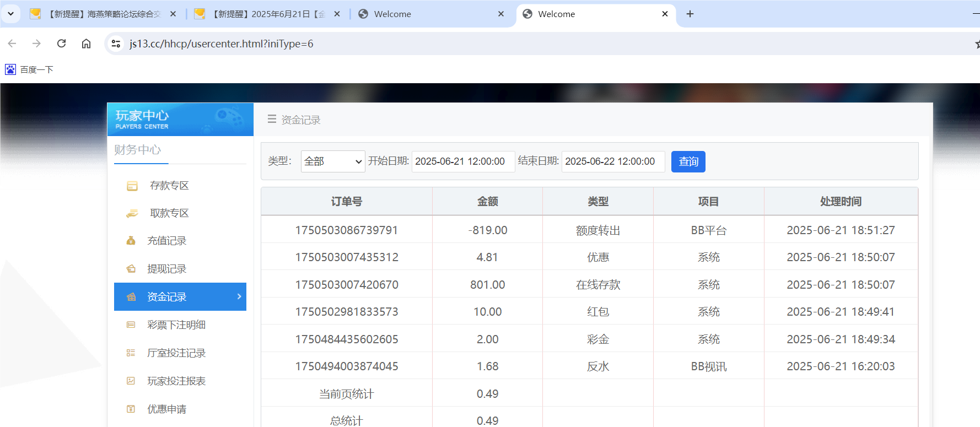
Task: Open the 百度一下 bookmark link
Action: pyautogui.click(x=30, y=69)
